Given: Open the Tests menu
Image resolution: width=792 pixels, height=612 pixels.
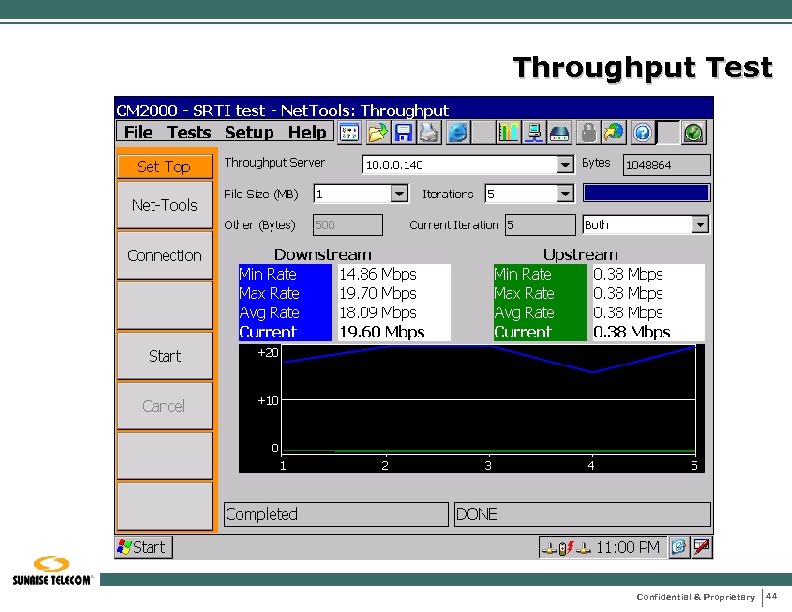Looking at the screenshot, I should pos(189,132).
